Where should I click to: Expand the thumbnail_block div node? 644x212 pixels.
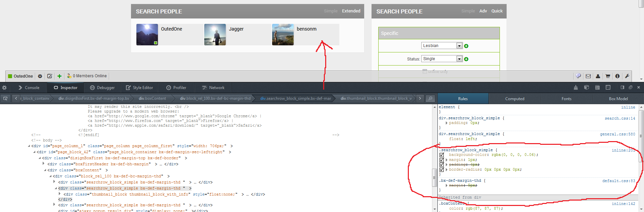click(60, 194)
